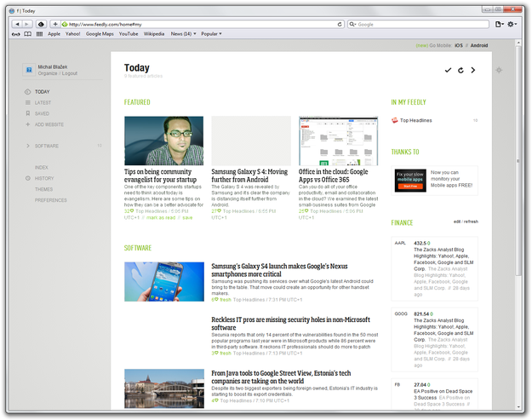This screenshot has height=420, width=532.
Task: Open the News (14) bookmarks dropdown
Action: pos(183,34)
